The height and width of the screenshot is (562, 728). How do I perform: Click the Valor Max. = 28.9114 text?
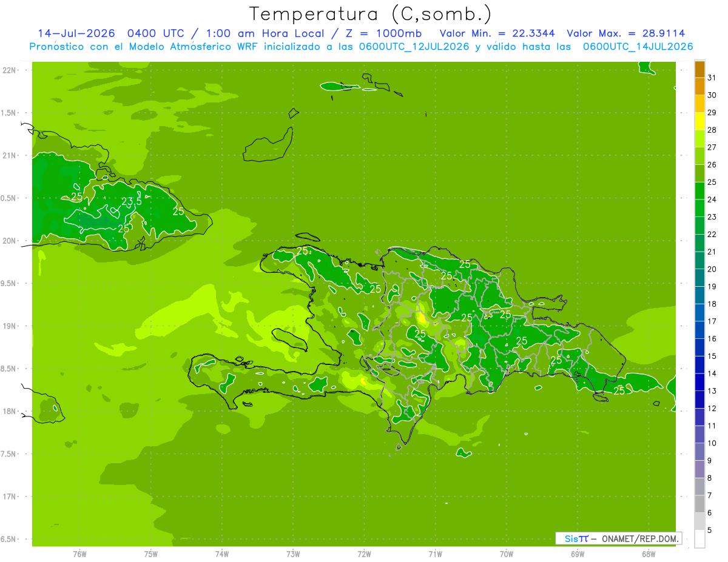(626, 33)
